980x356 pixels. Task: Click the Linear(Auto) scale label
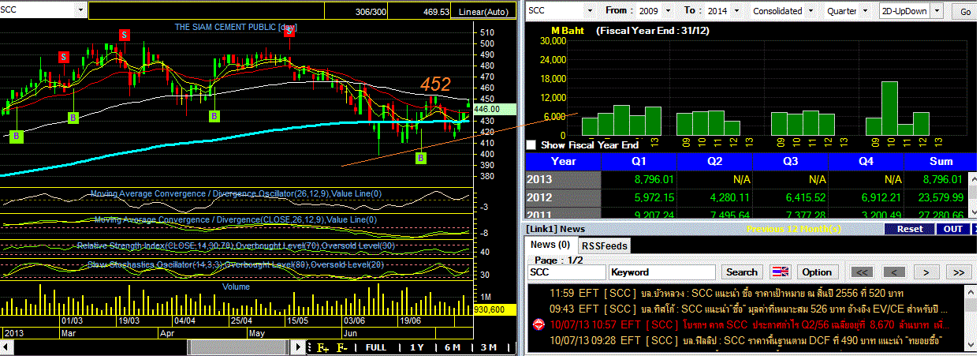[484, 12]
